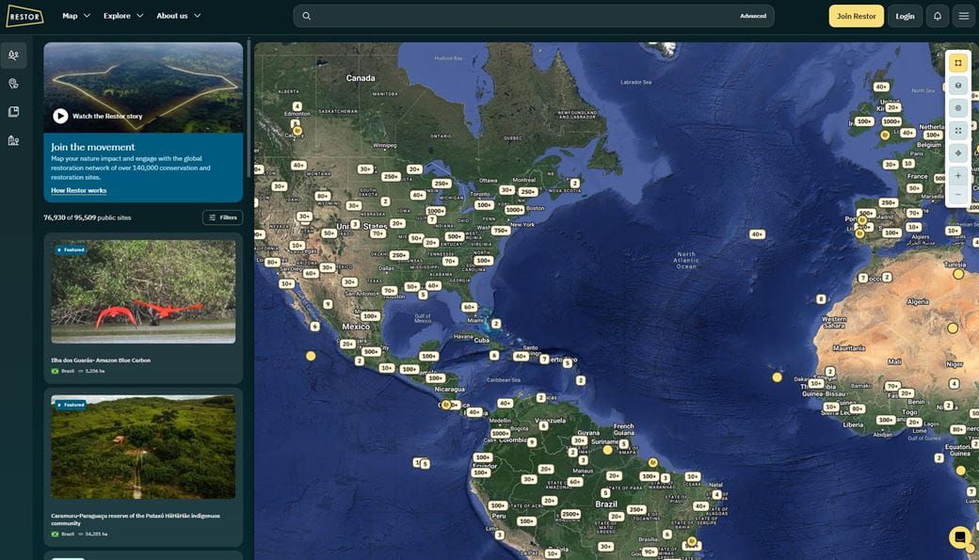Click the Restor logo in the header
Viewport: 979px width, 560px height.
click(x=24, y=16)
